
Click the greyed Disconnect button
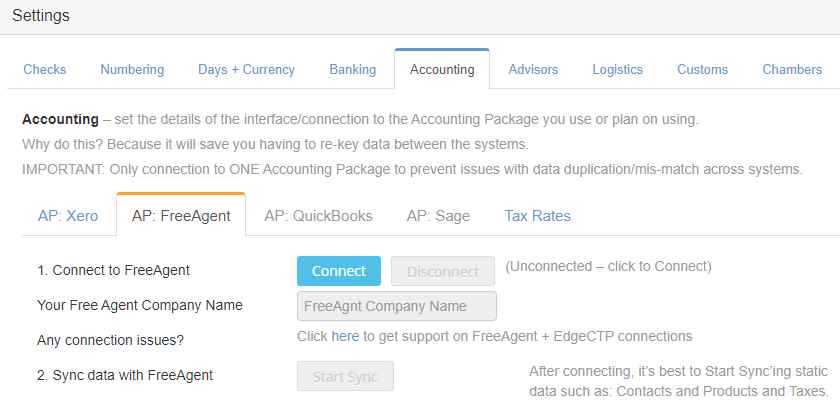coord(442,271)
